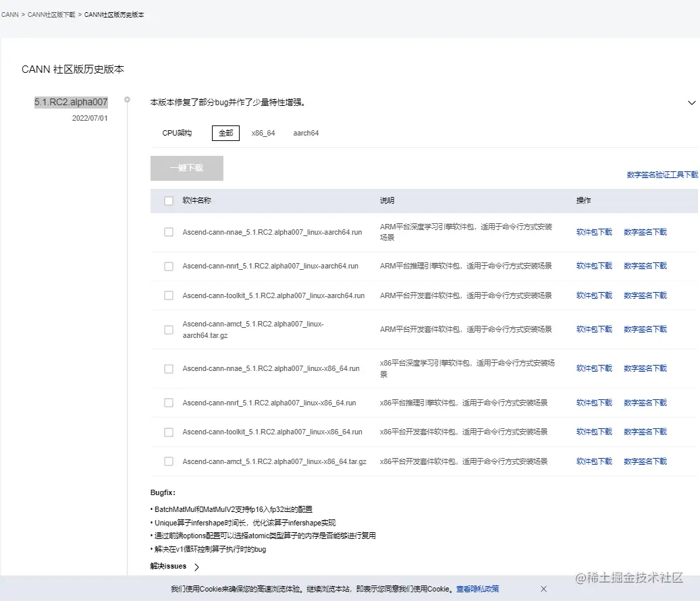Download digital signature for toolkit aarch64
700x601 pixels.
[x=645, y=295]
